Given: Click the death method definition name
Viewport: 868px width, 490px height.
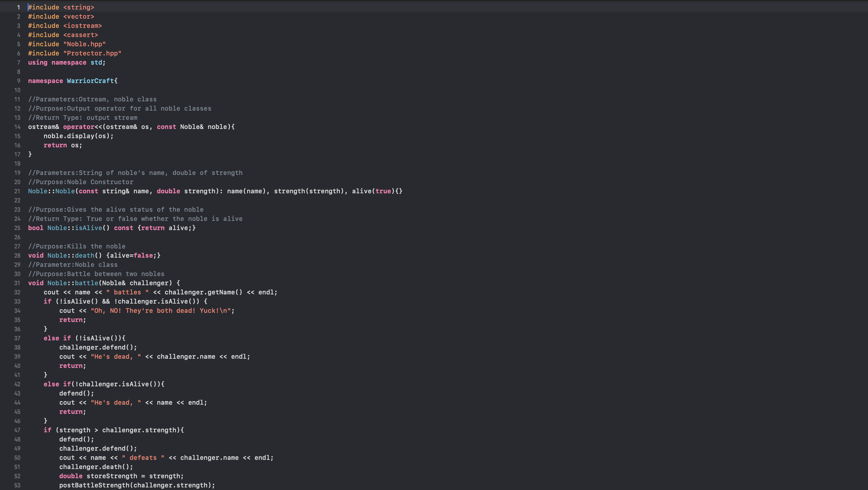Looking at the screenshot, I should [85, 256].
